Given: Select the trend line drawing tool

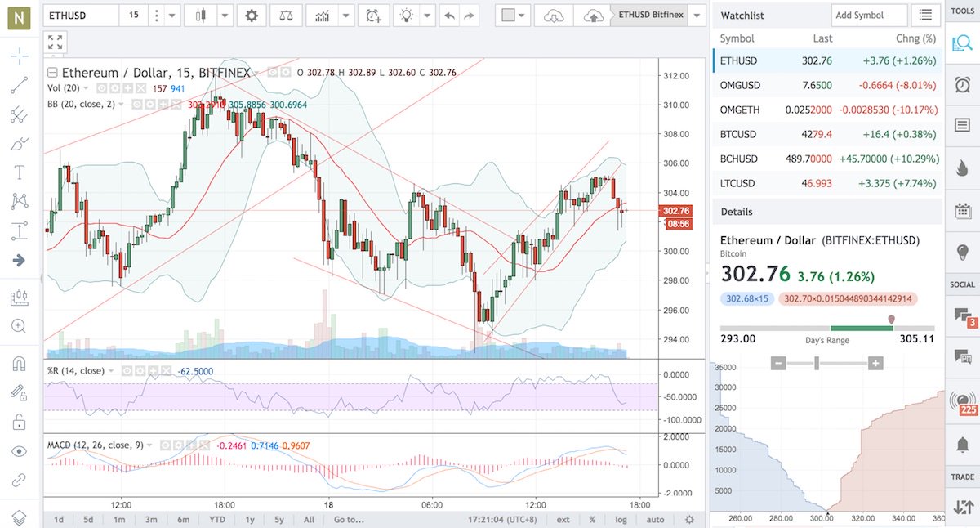Looking at the screenshot, I should (x=20, y=85).
